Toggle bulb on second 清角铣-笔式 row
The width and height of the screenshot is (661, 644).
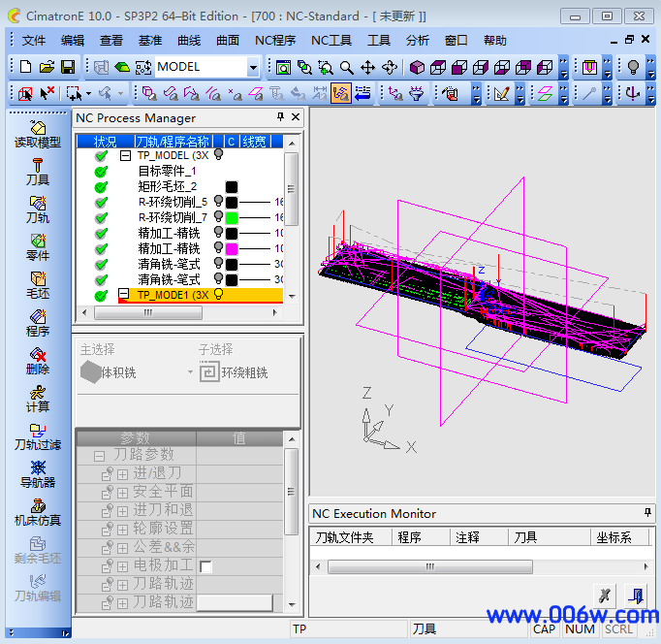tap(218, 278)
